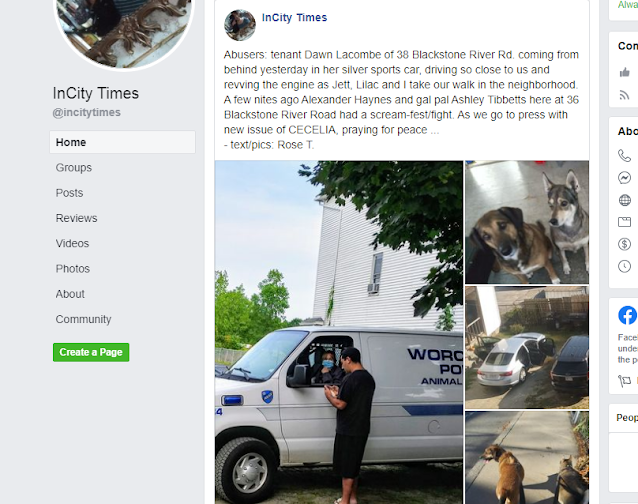Click the Messenger icon in About panel
Screen dimensions: 638x504
[x=625, y=178]
